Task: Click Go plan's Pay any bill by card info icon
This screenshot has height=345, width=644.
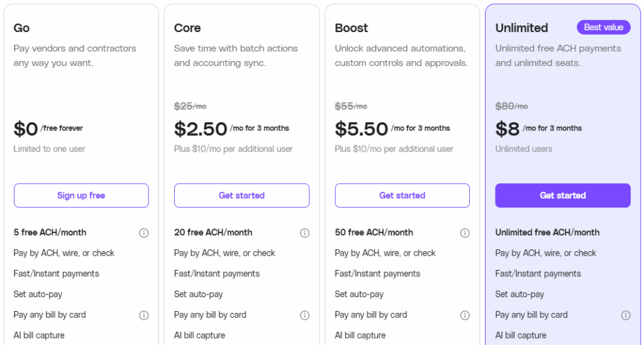Action: pyautogui.click(x=144, y=315)
